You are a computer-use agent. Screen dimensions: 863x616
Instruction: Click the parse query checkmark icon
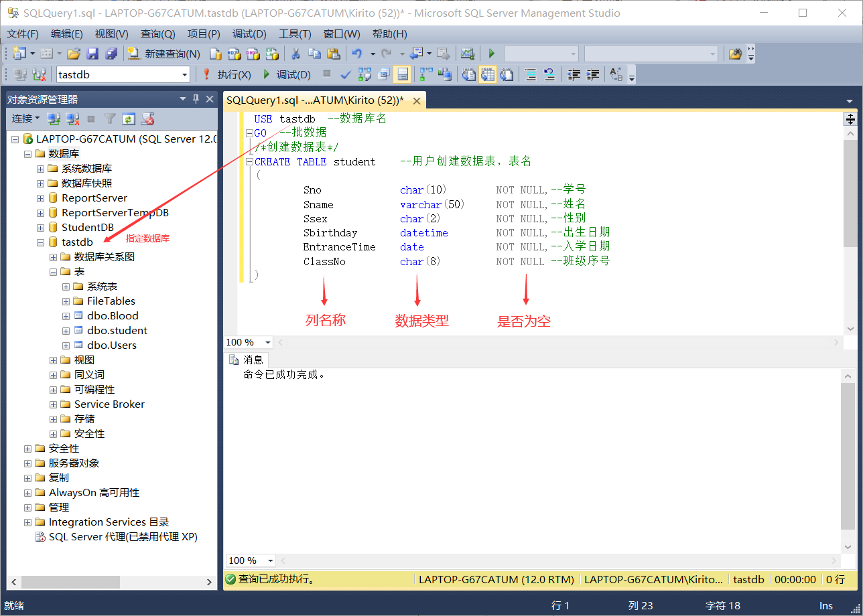coord(345,74)
